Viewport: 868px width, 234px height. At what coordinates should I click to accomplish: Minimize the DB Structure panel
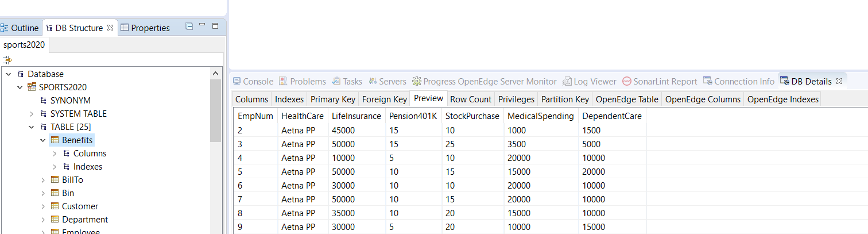point(202,25)
